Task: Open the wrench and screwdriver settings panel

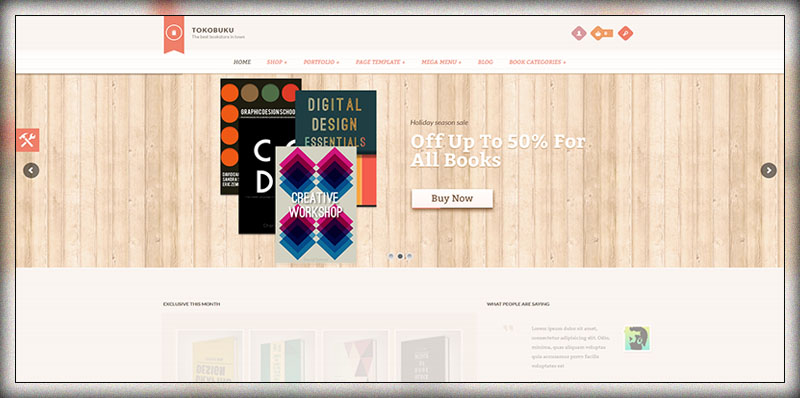Action: click(x=28, y=140)
